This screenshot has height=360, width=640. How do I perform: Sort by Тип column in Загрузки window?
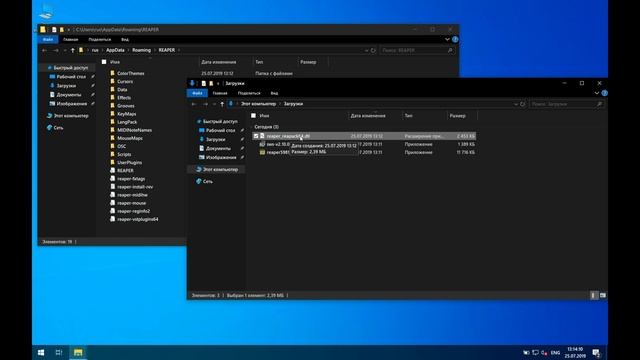point(408,116)
